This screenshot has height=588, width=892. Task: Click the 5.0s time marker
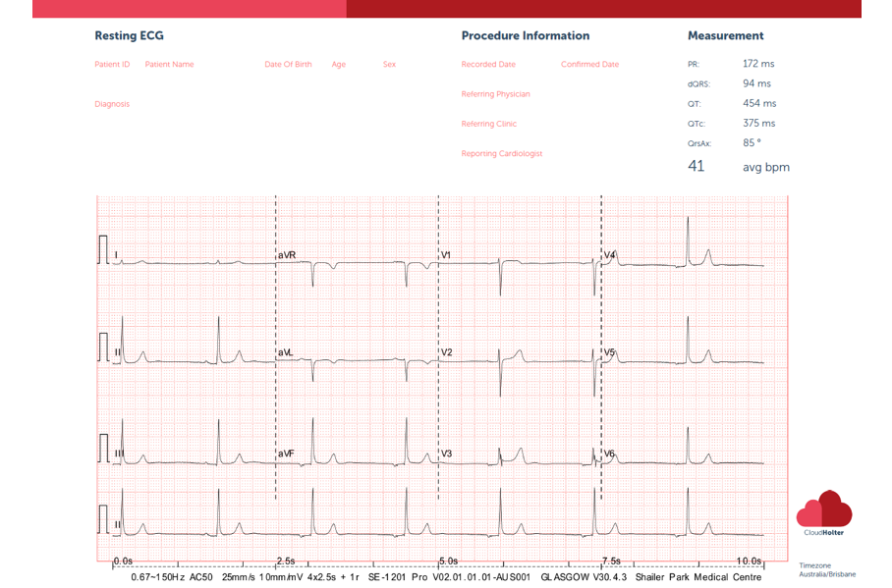tap(448, 561)
